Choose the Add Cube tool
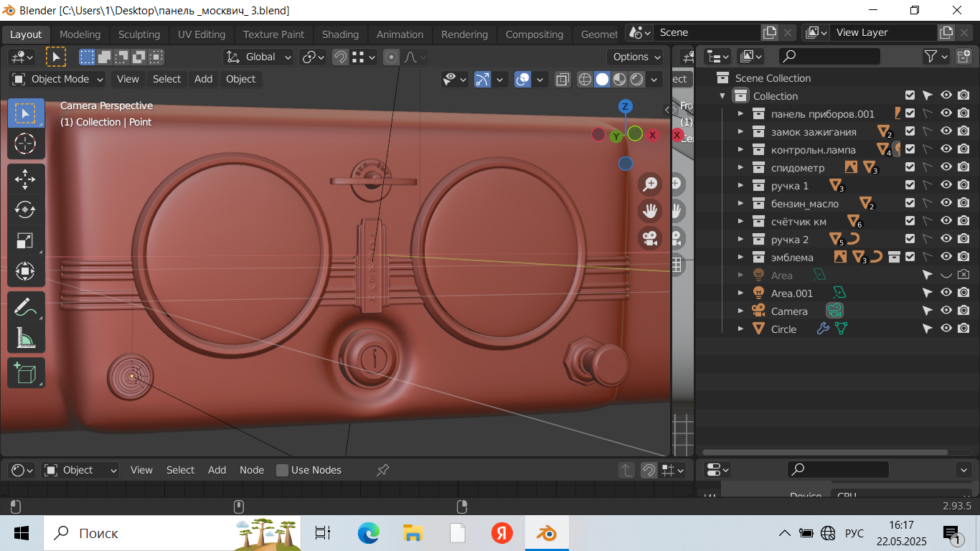This screenshot has height=551, width=980. tap(25, 373)
